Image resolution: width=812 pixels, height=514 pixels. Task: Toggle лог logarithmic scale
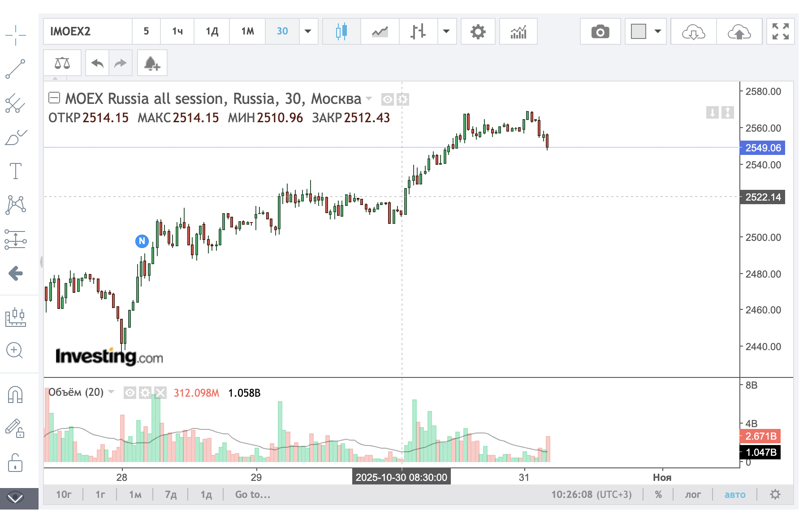tap(693, 495)
